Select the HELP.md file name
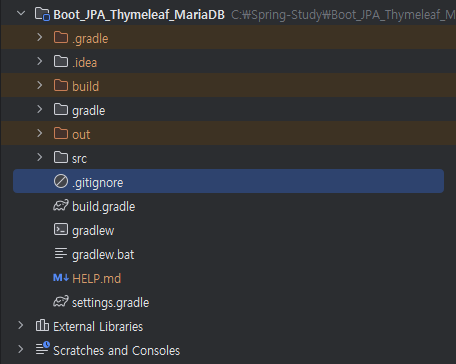This screenshot has height=364, width=456. coord(96,278)
